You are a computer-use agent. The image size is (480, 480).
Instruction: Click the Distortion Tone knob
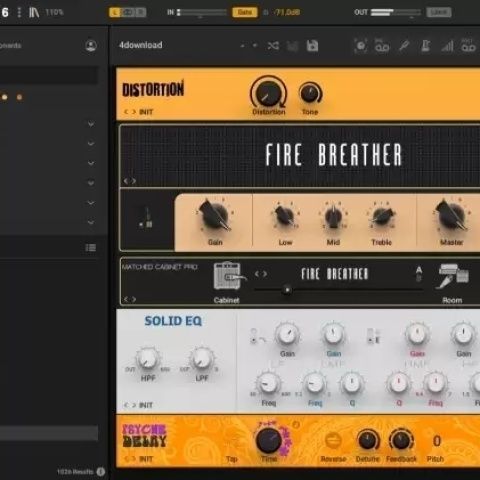tap(310, 94)
